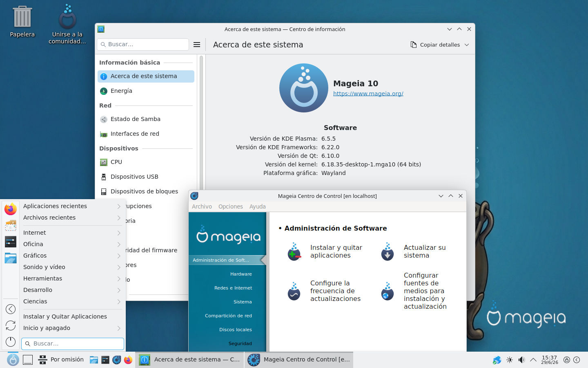588x368 pixels.
Task: Expand the Oficina category
Action: [72, 244]
